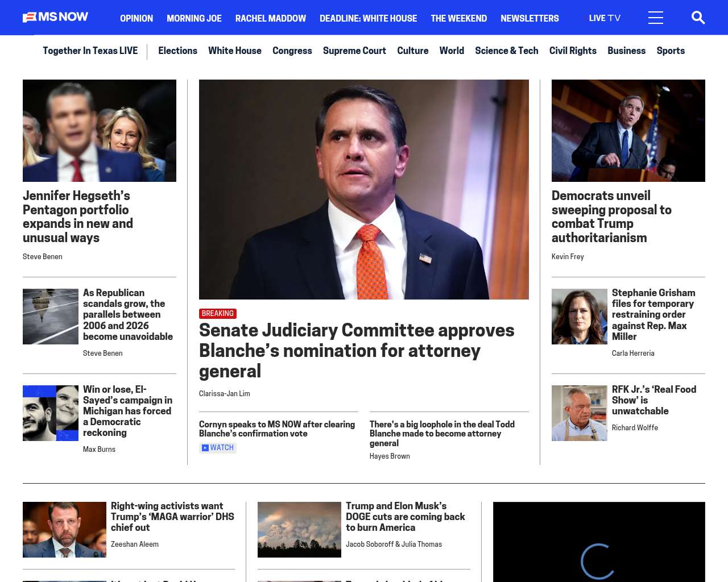
Task: Open the Opinion menu item
Action: coord(136,18)
